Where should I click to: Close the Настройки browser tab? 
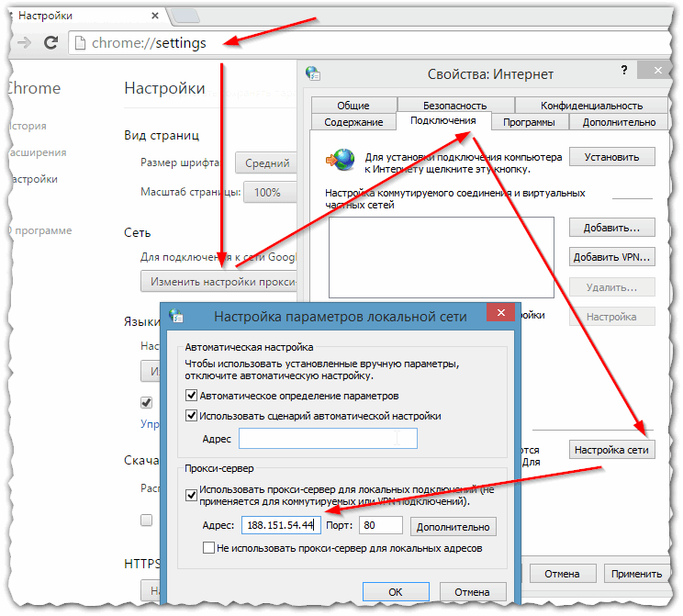click(x=154, y=16)
